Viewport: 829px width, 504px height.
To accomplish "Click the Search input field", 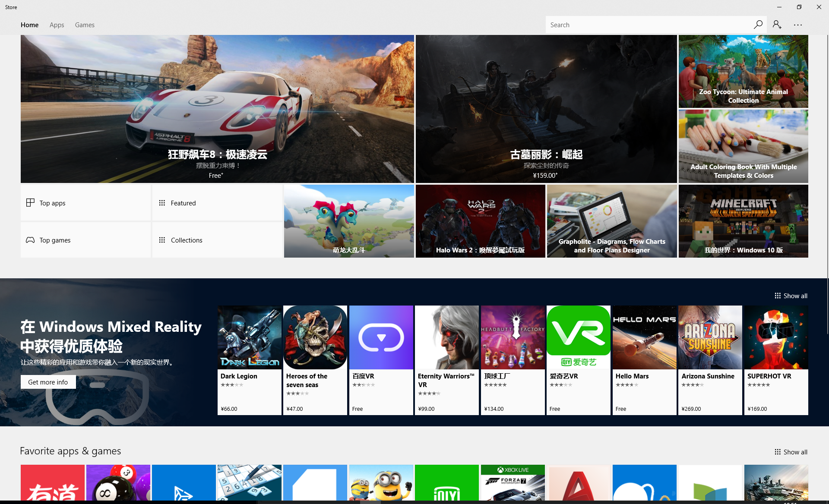I will (x=648, y=25).
